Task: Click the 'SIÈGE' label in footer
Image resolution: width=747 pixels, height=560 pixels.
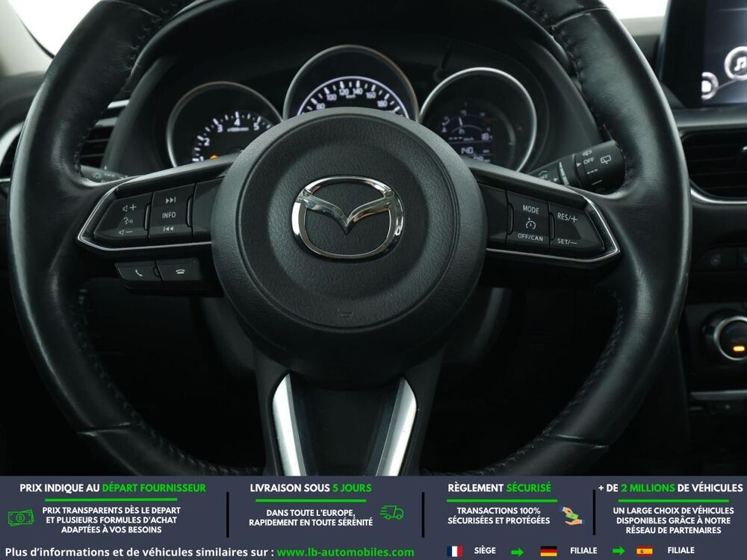Action: [485, 550]
